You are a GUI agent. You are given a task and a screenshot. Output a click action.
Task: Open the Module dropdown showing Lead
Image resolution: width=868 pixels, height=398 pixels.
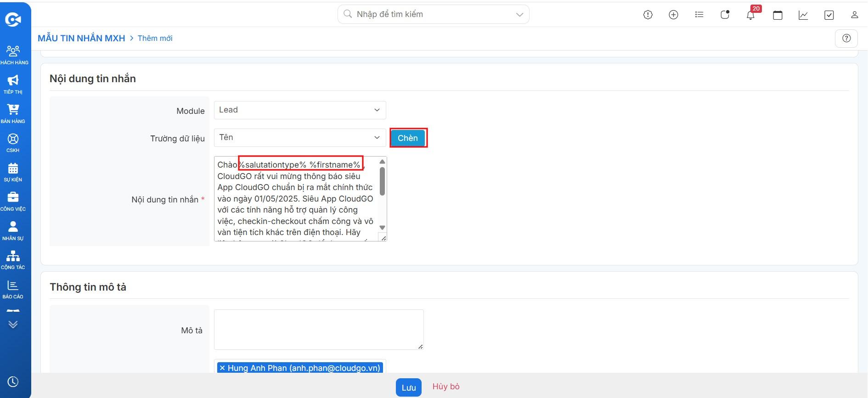pyautogui.click(x=300, y=110)
